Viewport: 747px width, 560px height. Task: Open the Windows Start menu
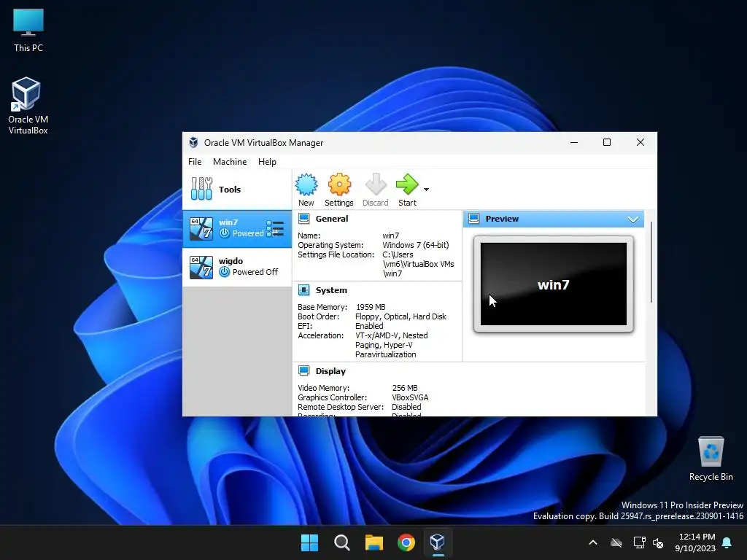(309, 542)
